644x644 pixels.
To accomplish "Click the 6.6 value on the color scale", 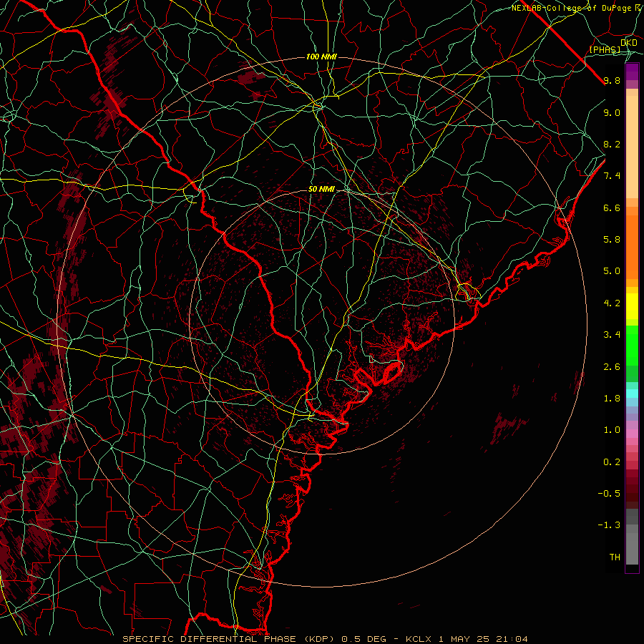I will tap(612, 208).
